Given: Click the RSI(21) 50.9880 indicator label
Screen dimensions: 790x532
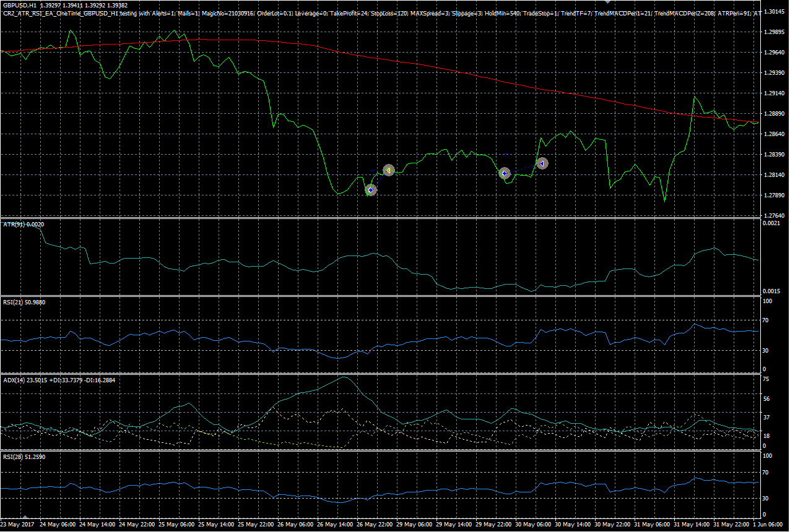Looking at the screenshot, I should pyautogui.click(x=24, y=302).
